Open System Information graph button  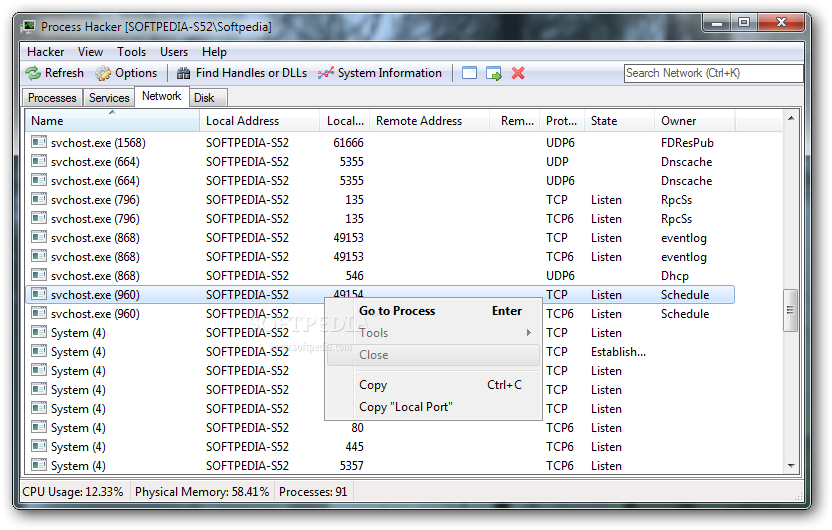380,73
